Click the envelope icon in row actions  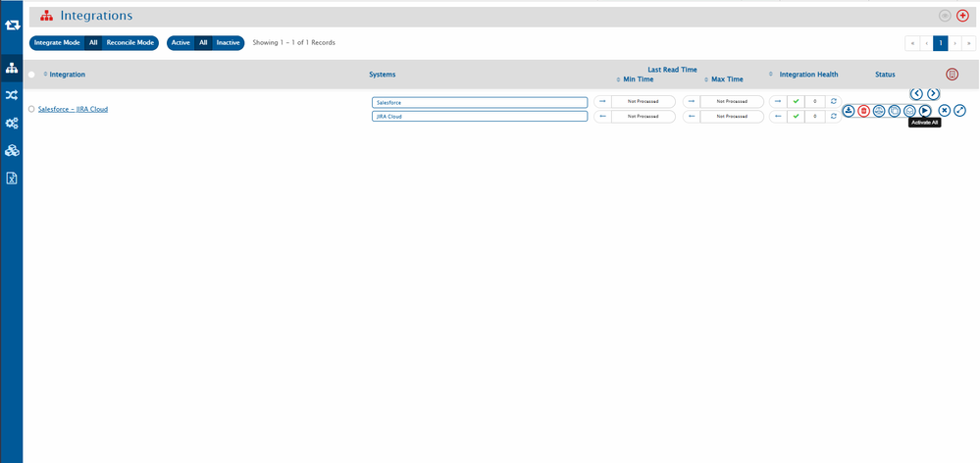[x=910, y=111]
